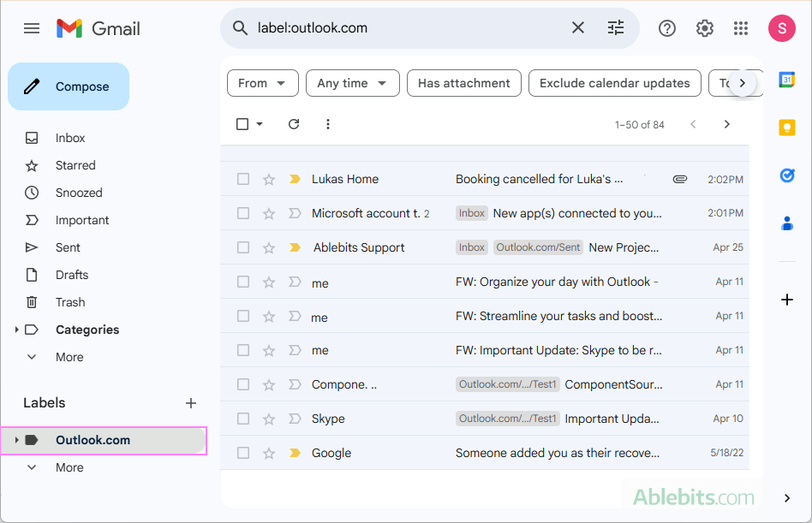The width and height of the screenshot is (812, 523).
Task: Star the Lukas Home email
Action: (269, 180)
